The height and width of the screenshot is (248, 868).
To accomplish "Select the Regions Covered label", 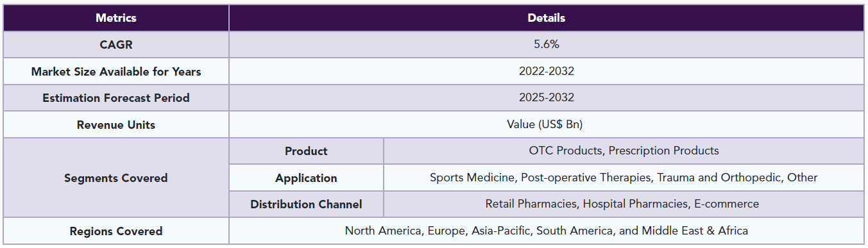I will 116,231.
